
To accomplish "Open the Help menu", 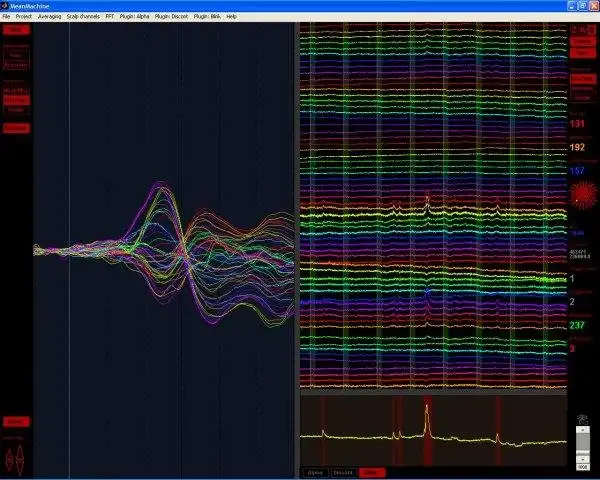I will (x=231, y=16).
